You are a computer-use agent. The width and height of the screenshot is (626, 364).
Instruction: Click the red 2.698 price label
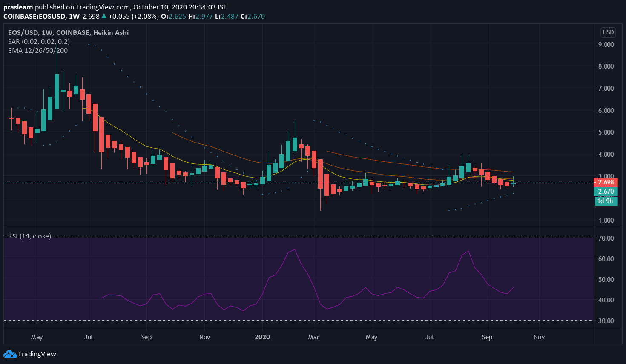point(606,182)
